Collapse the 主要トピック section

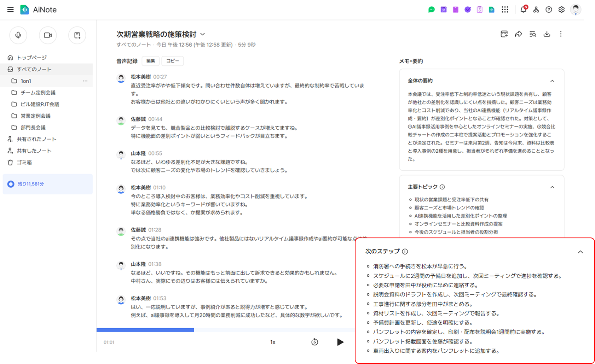click(552, 187)
